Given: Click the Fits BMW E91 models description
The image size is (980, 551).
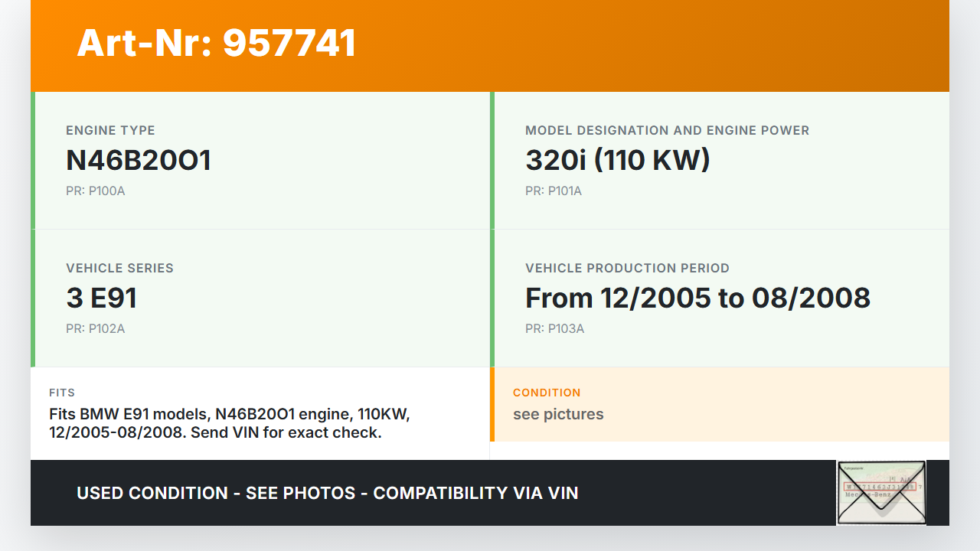Looking at the screenshot, I should tap(230, 423).
